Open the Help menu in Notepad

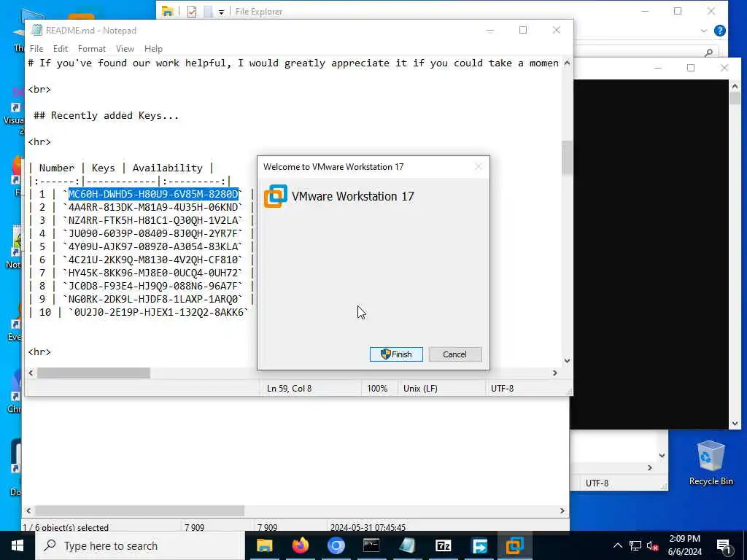(x=153, y=49)
